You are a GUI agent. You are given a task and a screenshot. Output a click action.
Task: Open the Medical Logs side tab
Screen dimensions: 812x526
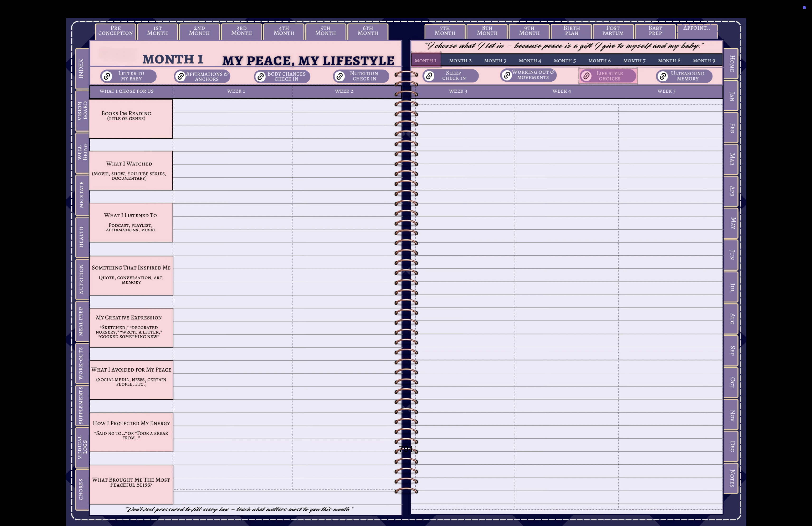82,447
